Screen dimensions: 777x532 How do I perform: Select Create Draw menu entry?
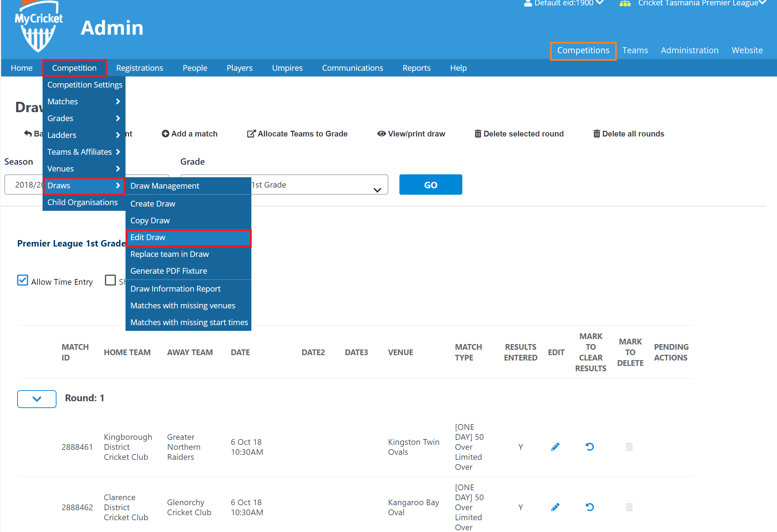(x=188, y=204)
